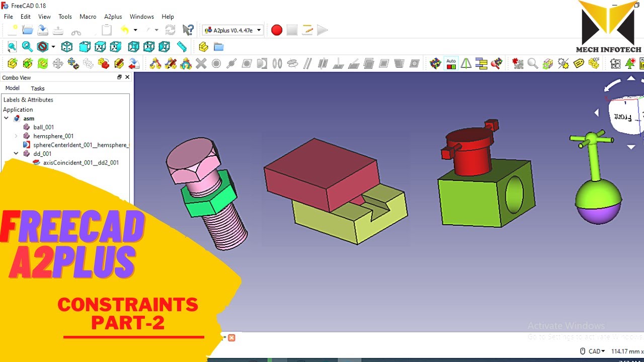644x362 pixels.
Task: Open the View menu
Action: tap(44, 17)
